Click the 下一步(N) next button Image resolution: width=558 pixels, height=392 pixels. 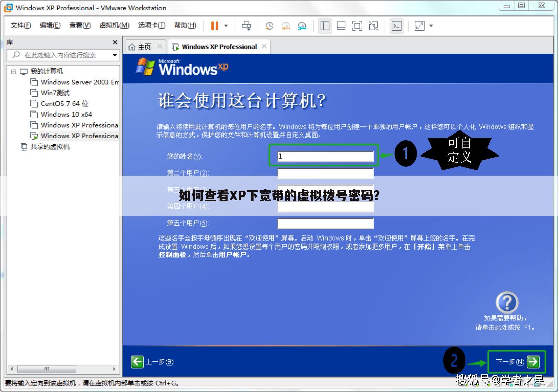pyautogui.click(x=517, y=362)
